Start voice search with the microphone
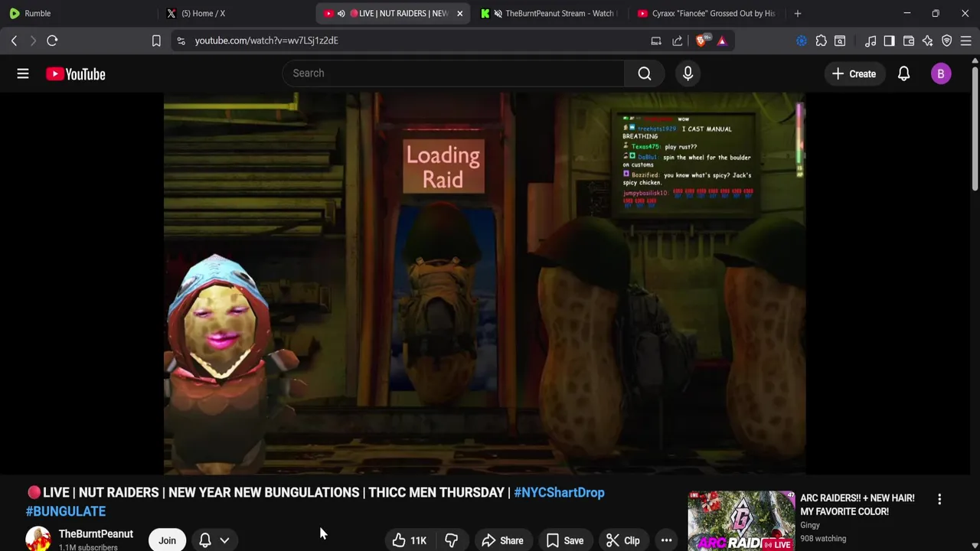Image resolution: width=980 pixels, height=551 pixels. (688, 73)
